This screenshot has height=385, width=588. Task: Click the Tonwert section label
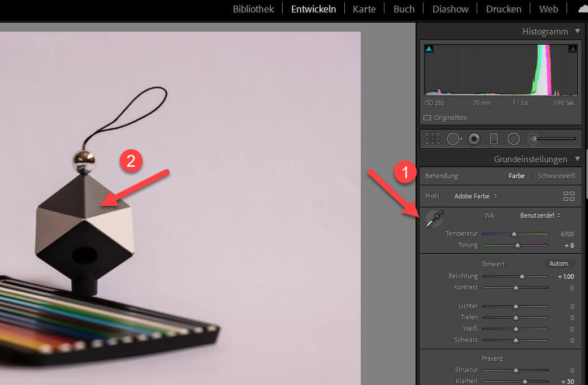[x=493, y=264]
